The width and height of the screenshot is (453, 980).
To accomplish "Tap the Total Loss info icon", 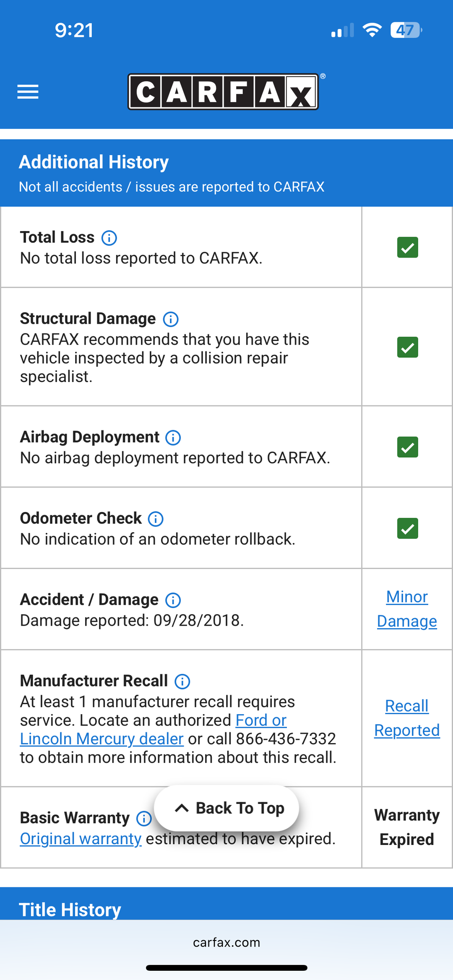I will pyautogui.click(x=109, y=238).
